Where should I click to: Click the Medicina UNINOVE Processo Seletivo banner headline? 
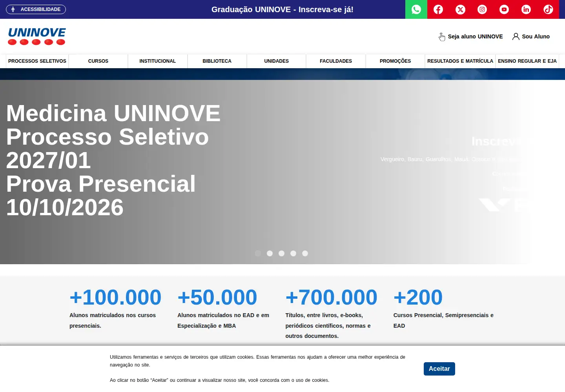113,160
